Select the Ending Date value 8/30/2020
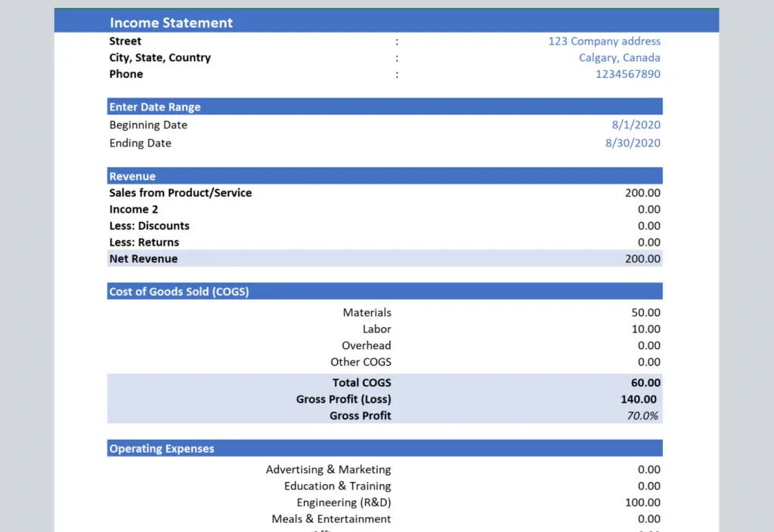Image resolution: width=774 pixels, height=532 pixels. click(633, 144)
